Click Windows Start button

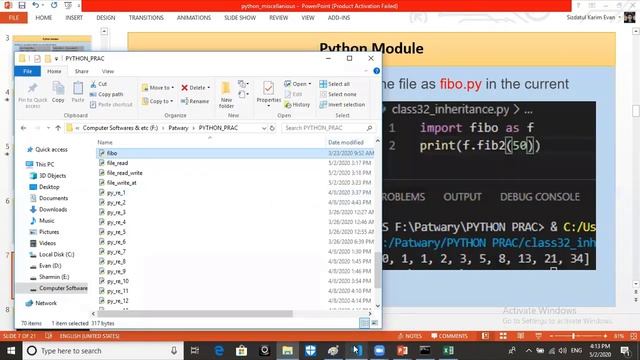(x=11, y=351)
